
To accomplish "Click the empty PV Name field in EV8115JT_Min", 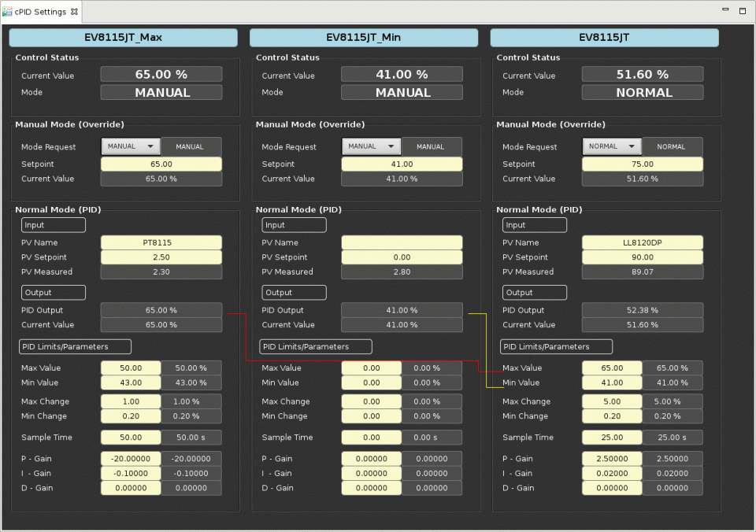I will click(402, 243).
